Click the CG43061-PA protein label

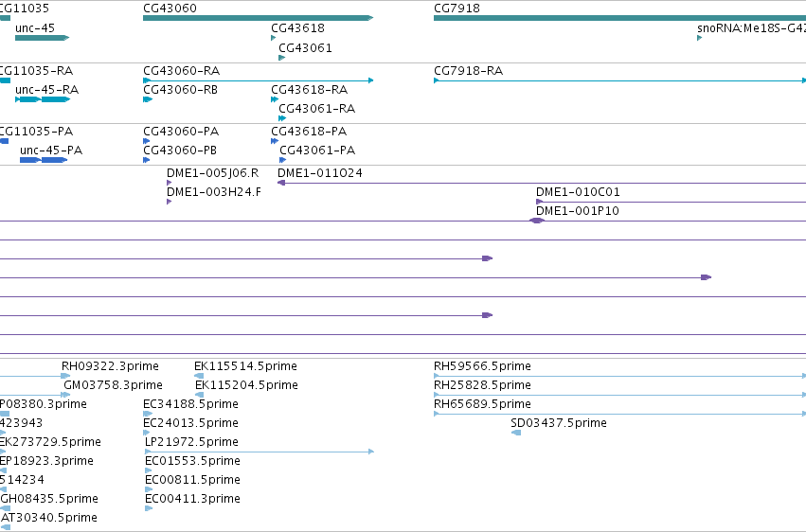pyautogui.click(x=317, y=151)
